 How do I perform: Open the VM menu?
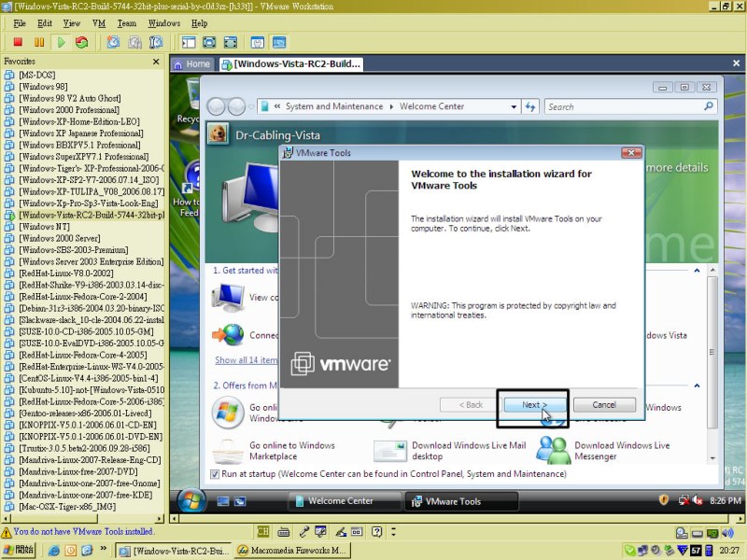pos(99,23)
